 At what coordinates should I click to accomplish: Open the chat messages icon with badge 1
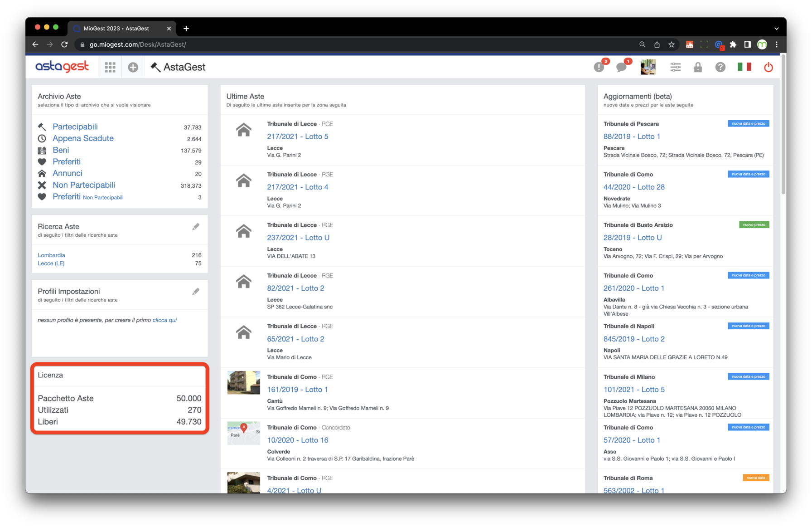pos(622,67)
